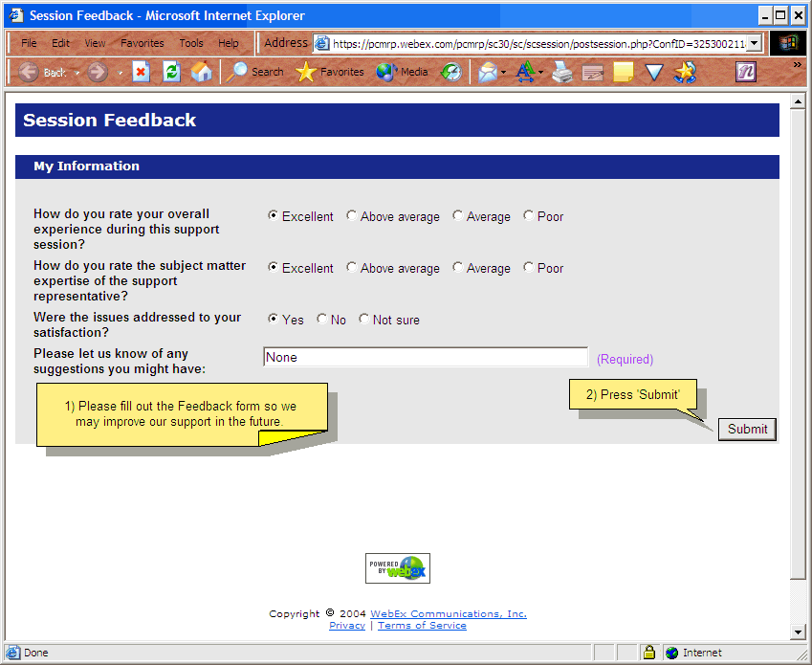Open the Back button history dropdown arrow

point(77,73)
